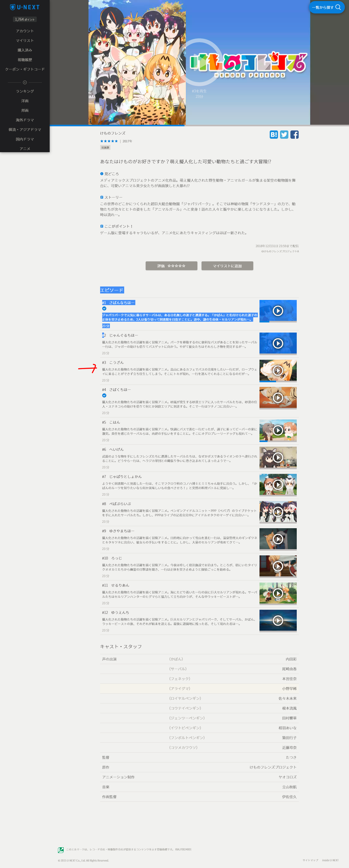The image size is (349, 868).
Task: Browse アニメ category in sidebar
Action: pyautogui.click(x=25, y=149)
